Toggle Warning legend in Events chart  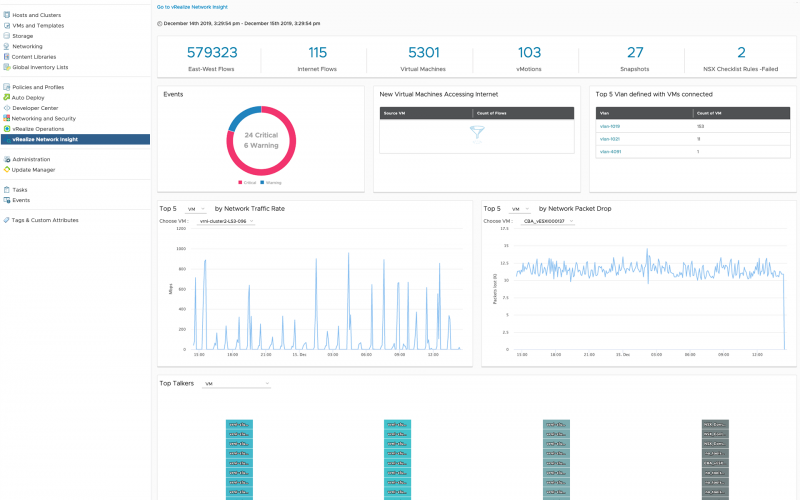click(271, 183)
